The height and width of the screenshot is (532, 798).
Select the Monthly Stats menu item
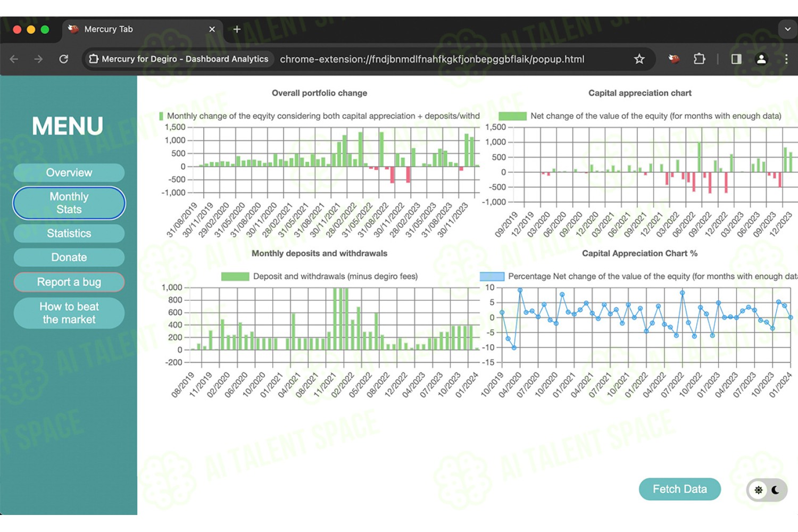coord(69,203)
